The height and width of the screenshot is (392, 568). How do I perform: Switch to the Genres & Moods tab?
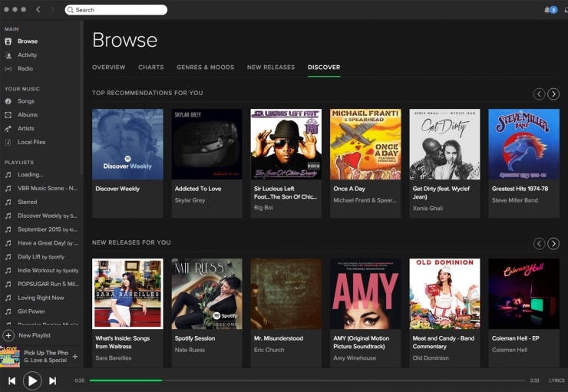click(205, 68)
